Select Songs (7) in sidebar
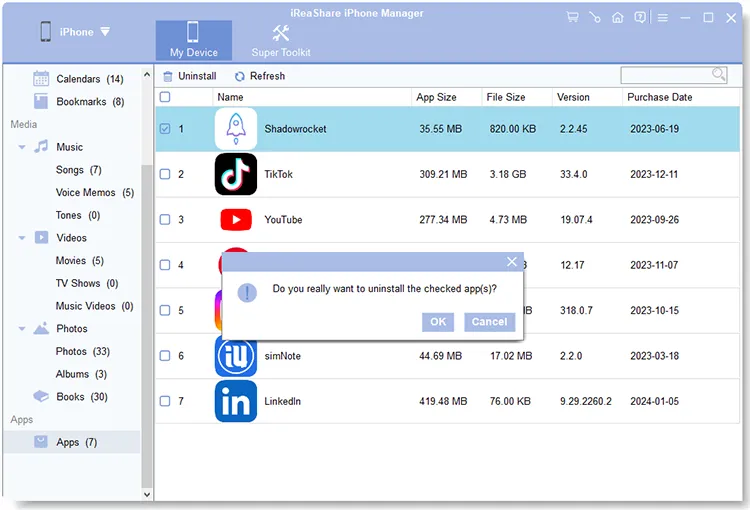The height and width of the screenshot is (510, 750). tap(78, 170)
